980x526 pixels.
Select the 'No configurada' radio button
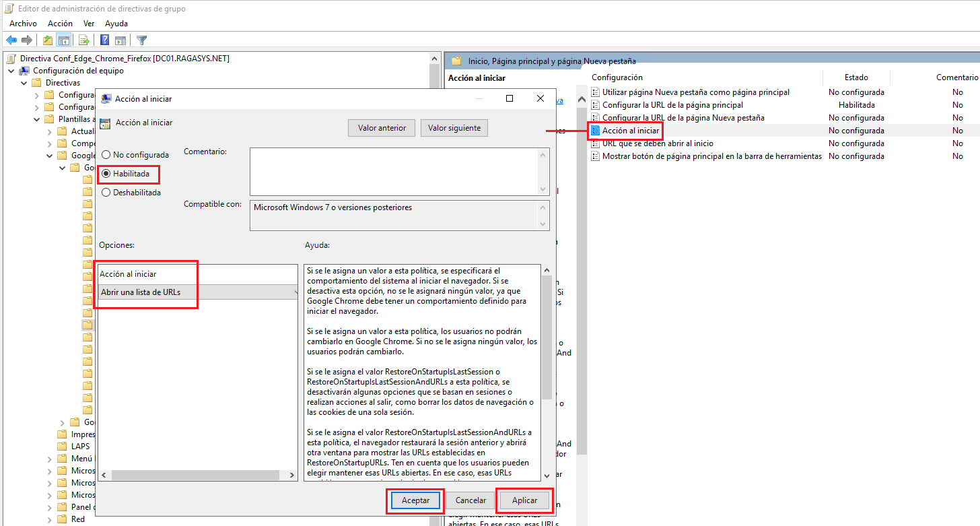(106, 154)
